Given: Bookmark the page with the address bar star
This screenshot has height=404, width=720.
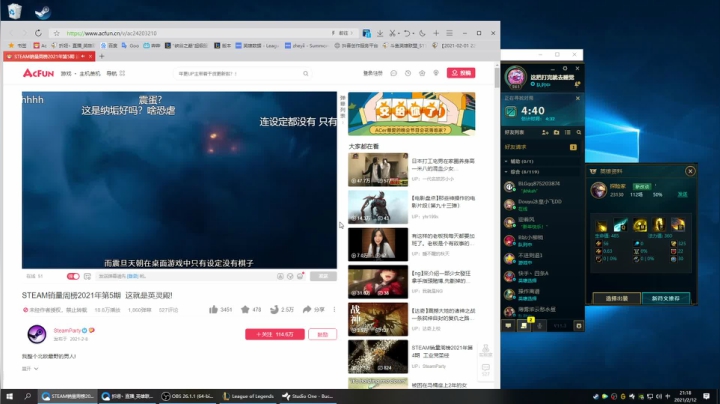Looking at the screenshot, I should 56,33.
